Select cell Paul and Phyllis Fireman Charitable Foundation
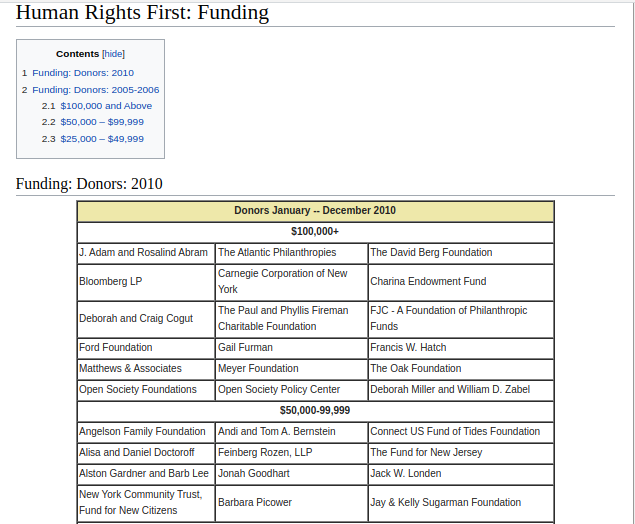Image resolution: width=635 pixels, height=524 pixels. [291, 319]
